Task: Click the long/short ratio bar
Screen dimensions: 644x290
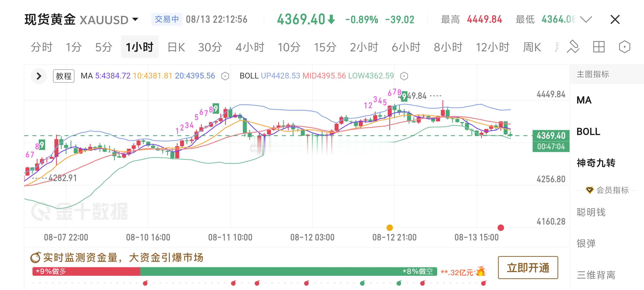Action: 235,272
